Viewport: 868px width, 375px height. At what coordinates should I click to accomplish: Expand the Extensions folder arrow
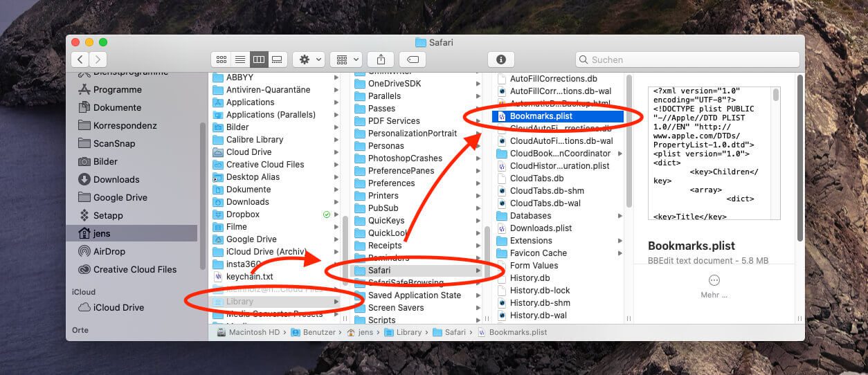(620, 241)
